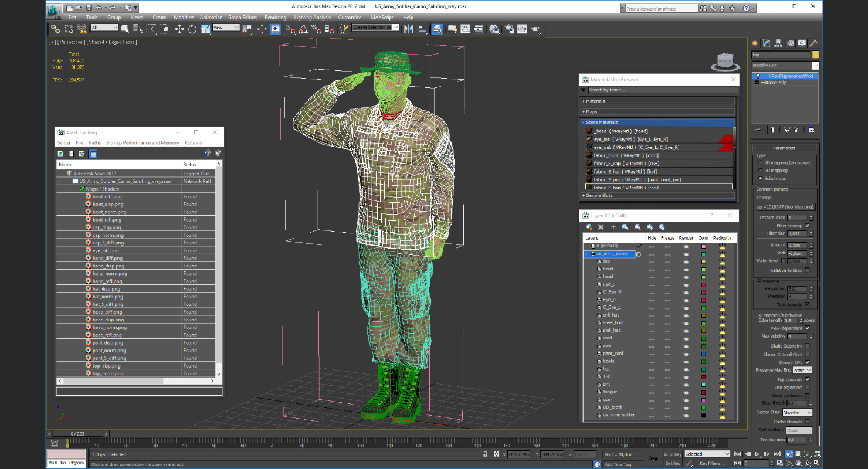This screenshot has height=469, width=868.
Task: Expand Maps group in Material/Map Browser
Action: (657, 111)
